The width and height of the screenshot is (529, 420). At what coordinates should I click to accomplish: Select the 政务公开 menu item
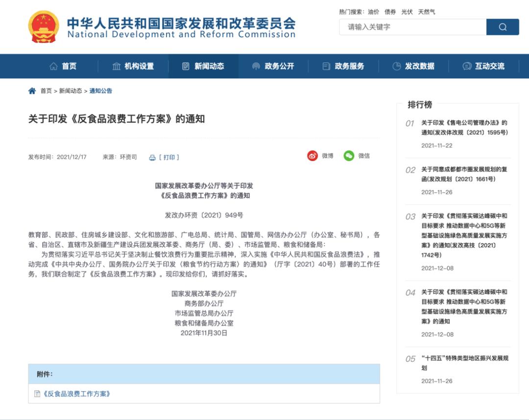tap(273, 66)
